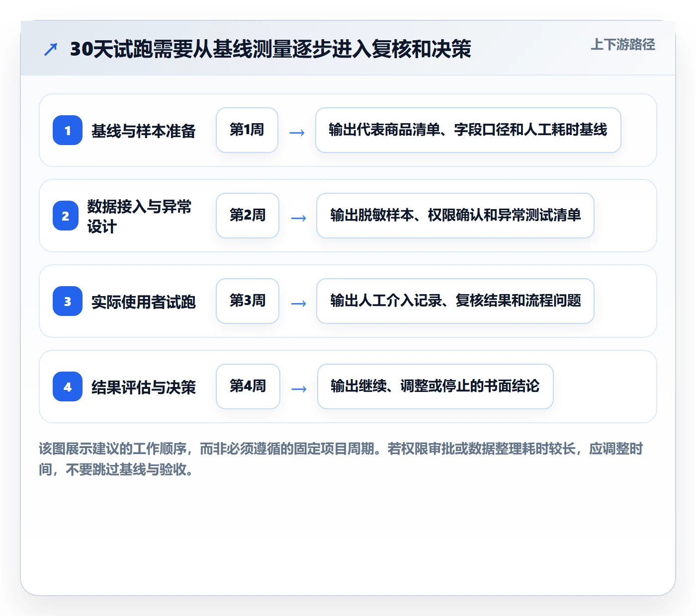Select the 第3周 week chip
Viewport: 696px width, 616px height.
click(248, 301)
